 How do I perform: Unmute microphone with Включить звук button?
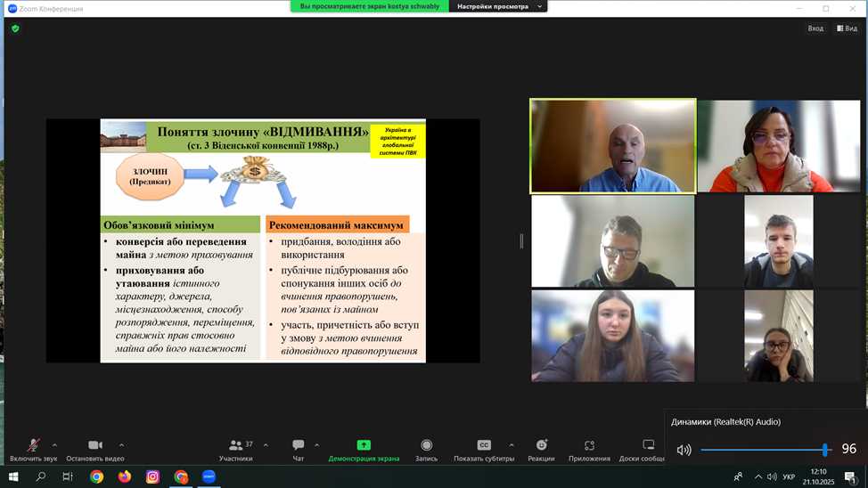coord(33,449)
